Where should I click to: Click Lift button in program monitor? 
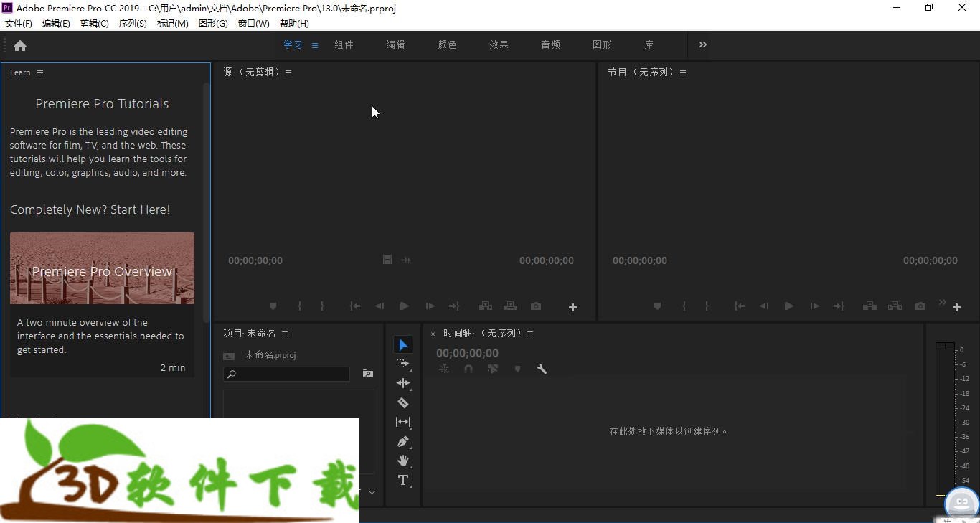(870, 306)
